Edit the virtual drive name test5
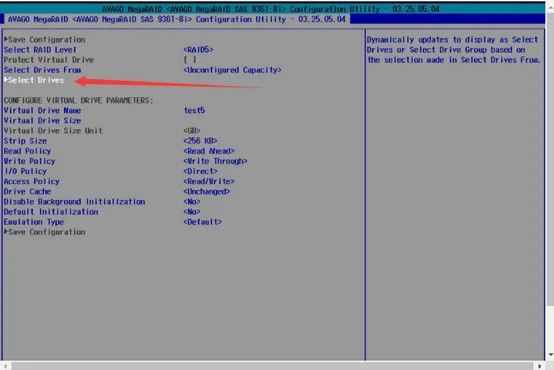This screenshot has height=370, width=554. coord(194,111)
